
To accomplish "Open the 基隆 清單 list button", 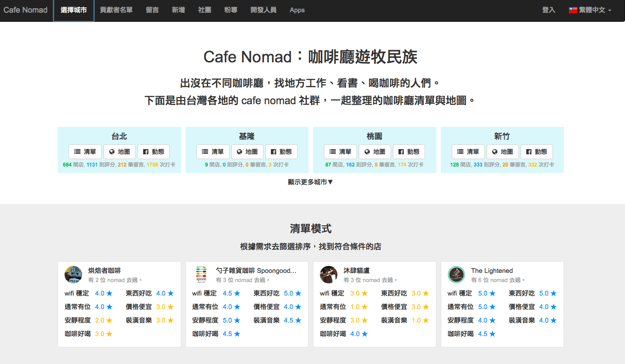I will (213, 152).
